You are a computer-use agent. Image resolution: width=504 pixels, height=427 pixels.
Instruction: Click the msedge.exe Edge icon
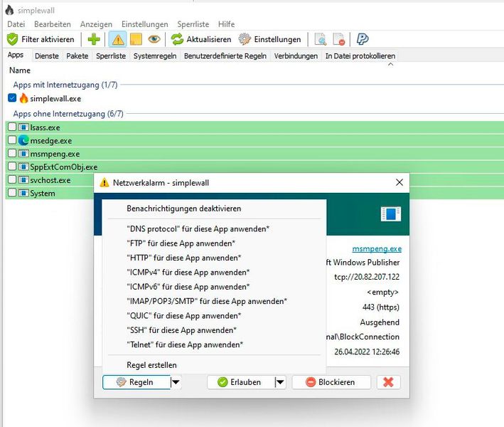coord(23,140)
